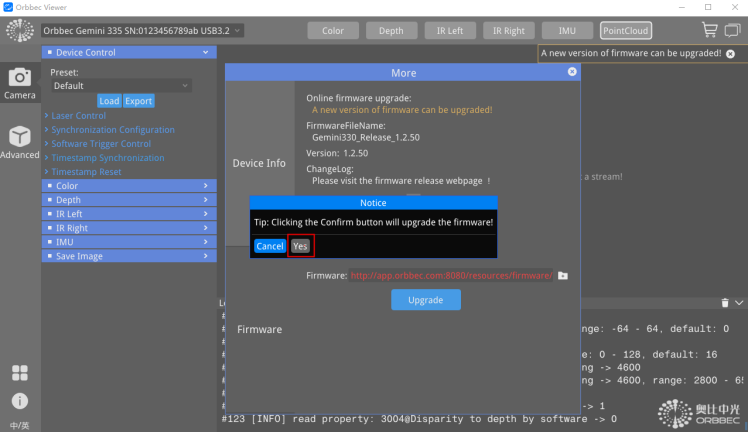Expand the Laser Control section

point(78,116)
